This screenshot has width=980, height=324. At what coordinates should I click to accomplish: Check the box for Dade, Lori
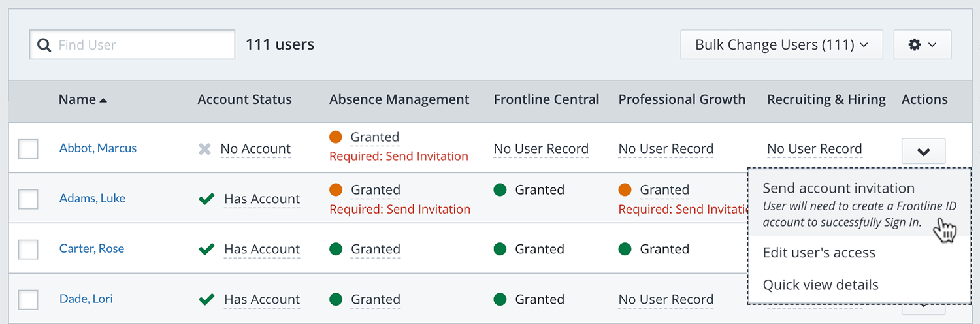28,299
